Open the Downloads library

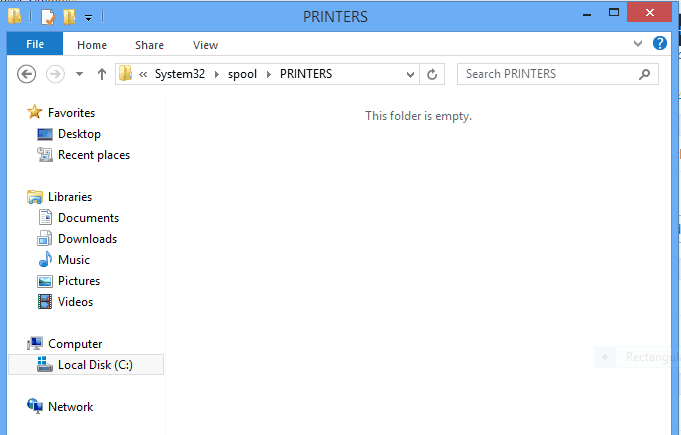[x=87, y=239]
